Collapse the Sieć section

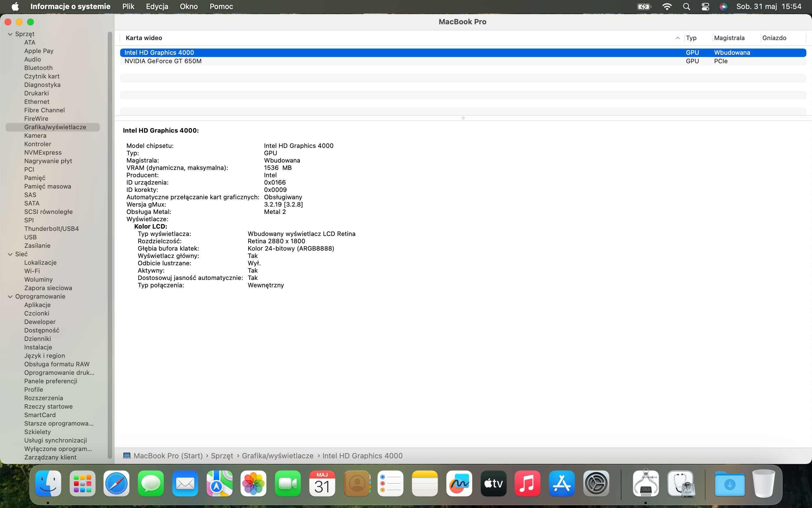(10, 254)
